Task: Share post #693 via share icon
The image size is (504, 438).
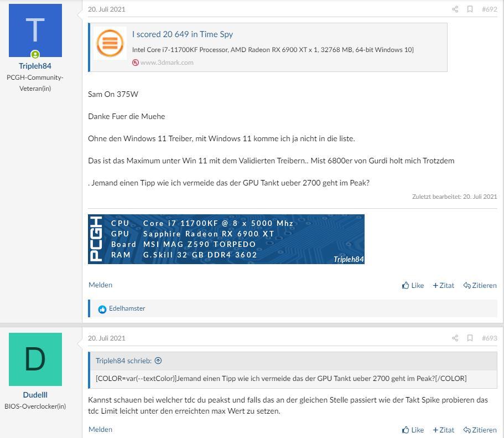Action: [x=455, y=338]
